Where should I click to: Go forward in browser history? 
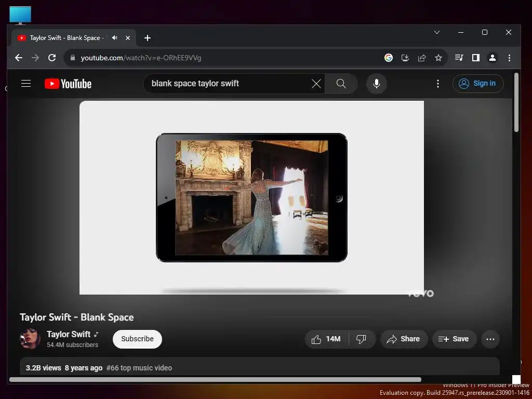(x=35, y=58)
